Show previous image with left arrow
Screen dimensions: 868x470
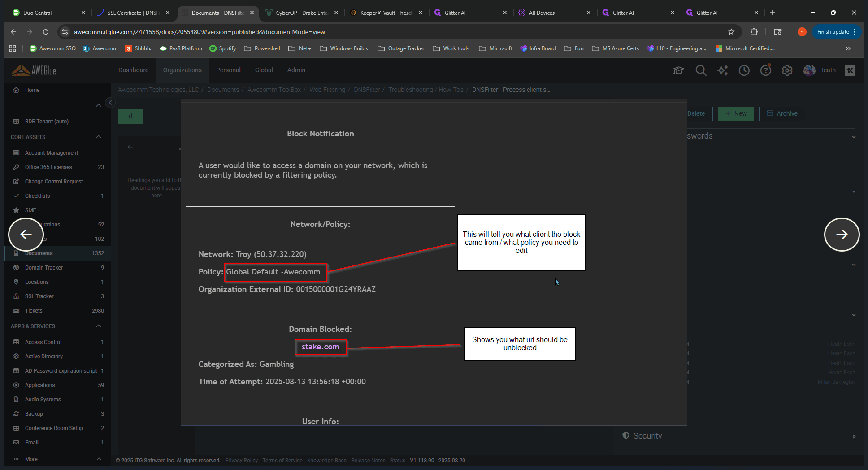point(26,234)
